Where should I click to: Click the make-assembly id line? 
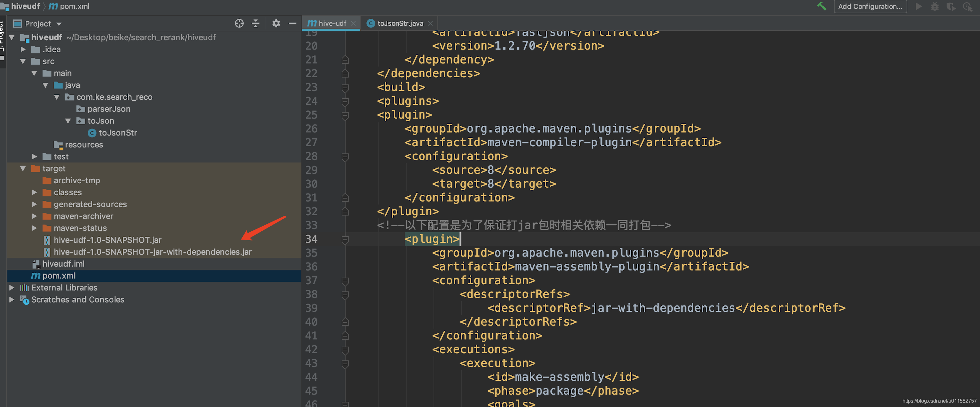click(563, 377)
